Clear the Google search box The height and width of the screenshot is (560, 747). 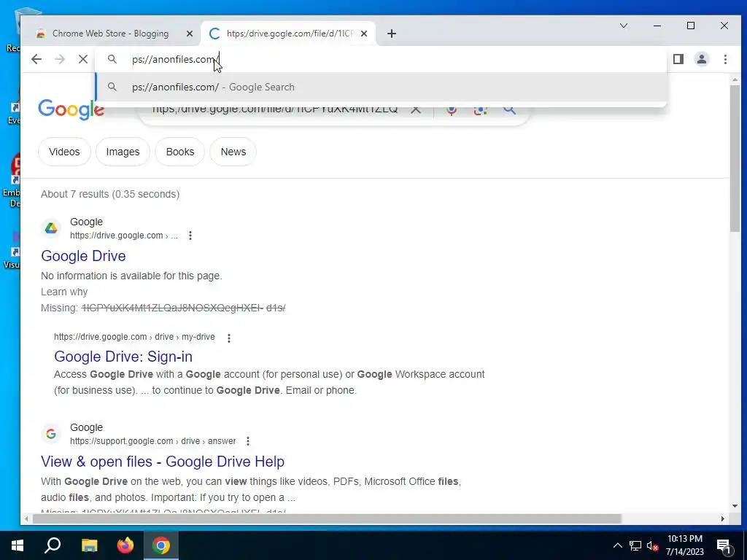(415, 109)
